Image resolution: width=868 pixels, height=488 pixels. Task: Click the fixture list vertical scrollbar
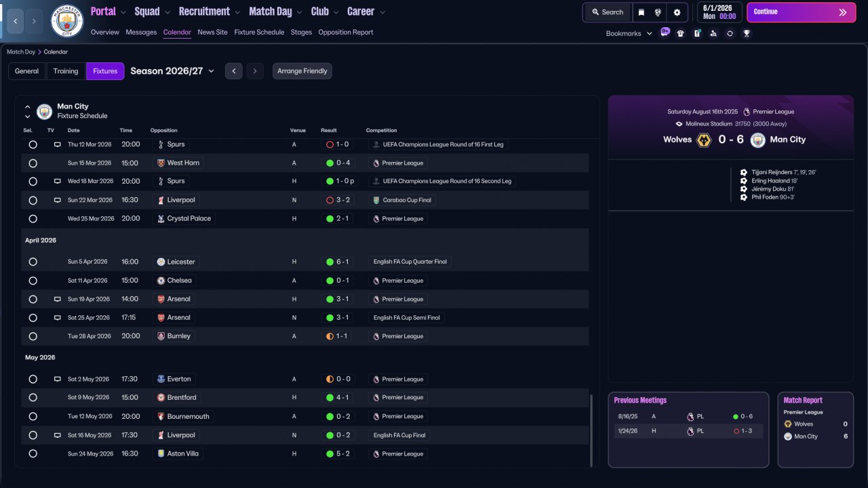click(x=591, y=430)
